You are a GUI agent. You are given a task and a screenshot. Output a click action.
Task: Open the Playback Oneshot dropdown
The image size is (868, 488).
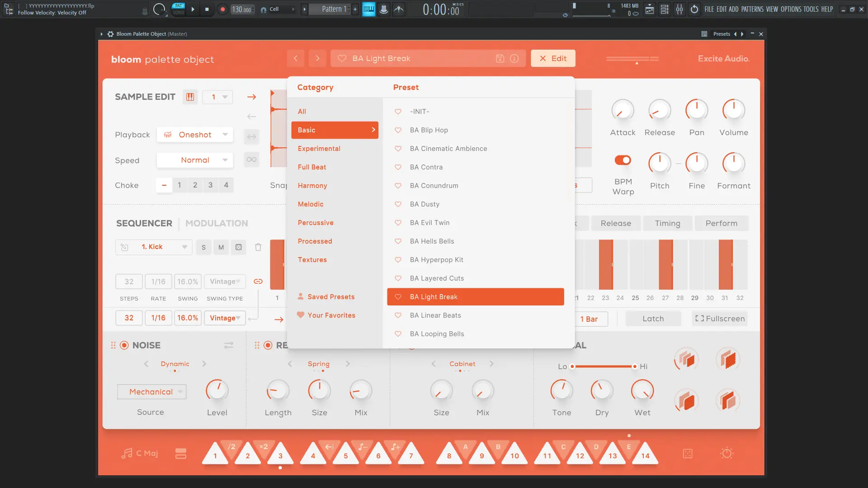click(195, 135)
